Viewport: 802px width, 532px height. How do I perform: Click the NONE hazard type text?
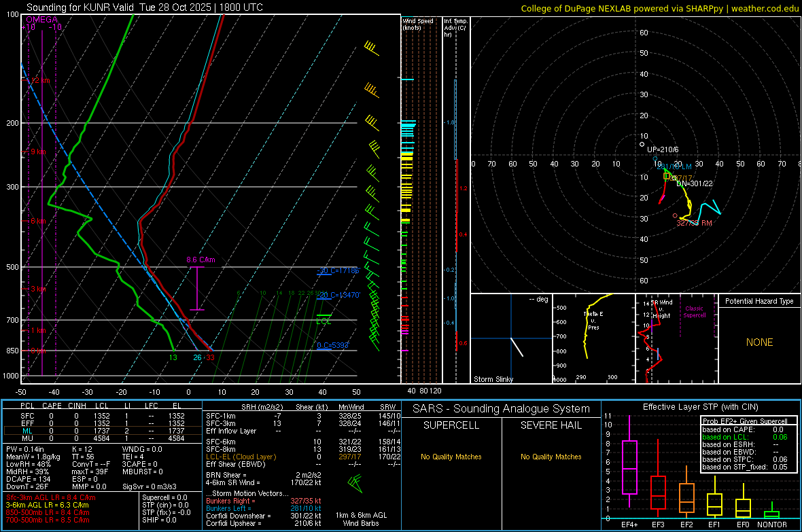click(x=759, y=342)
